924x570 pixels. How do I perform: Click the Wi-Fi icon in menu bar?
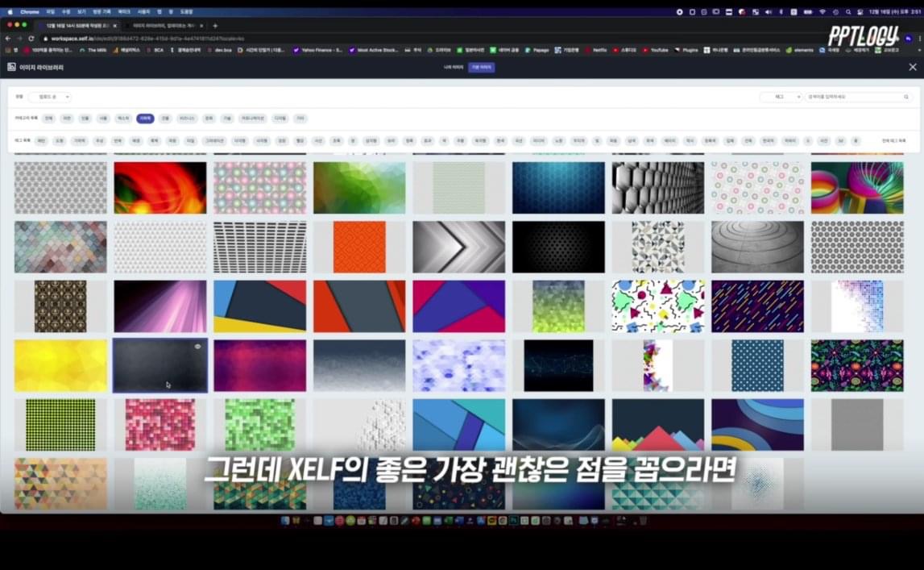[822, 12]
